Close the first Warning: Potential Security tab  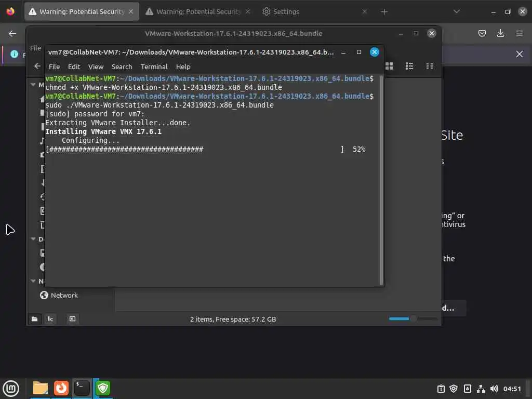pos(131,11)
